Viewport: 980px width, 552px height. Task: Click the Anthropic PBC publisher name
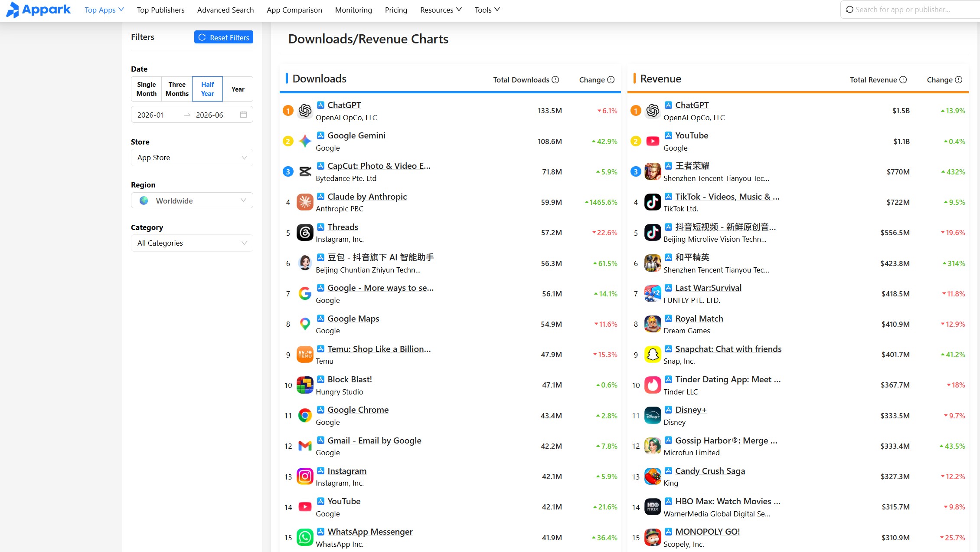coord(340,209)
